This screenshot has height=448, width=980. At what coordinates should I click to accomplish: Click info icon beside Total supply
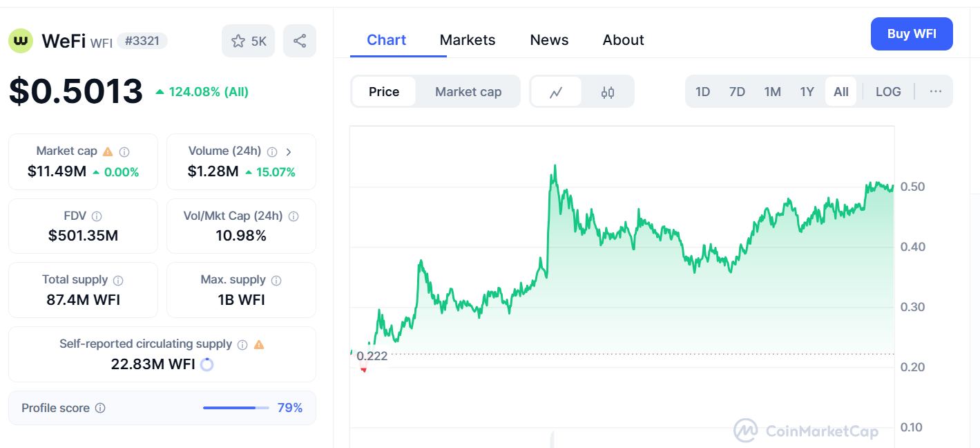click(x=118, y=280)
